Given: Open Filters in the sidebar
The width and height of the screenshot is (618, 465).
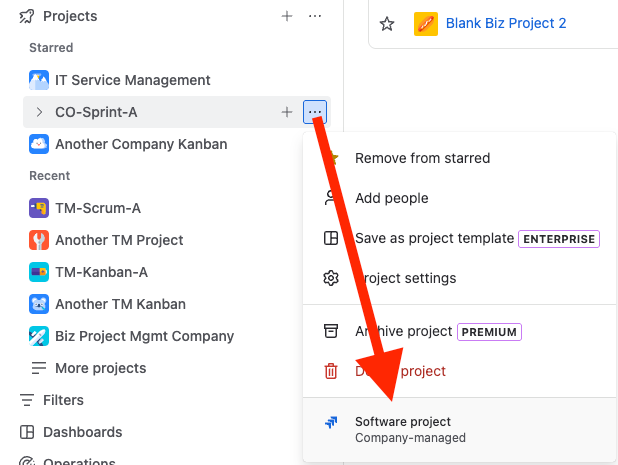Looking at the screenshot, I should point(63,400).
